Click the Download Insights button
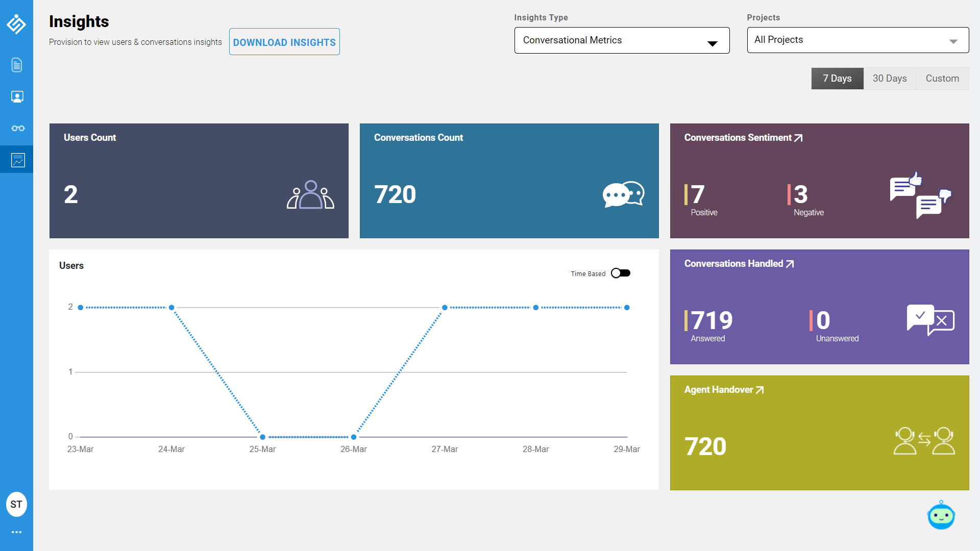 coord(284,42)
